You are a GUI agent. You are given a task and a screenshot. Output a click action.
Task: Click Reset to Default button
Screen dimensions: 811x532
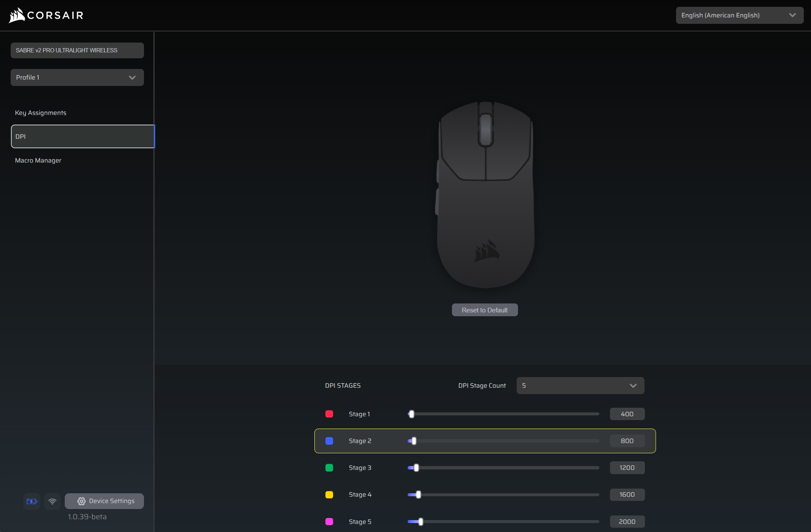tap(485, 310)
